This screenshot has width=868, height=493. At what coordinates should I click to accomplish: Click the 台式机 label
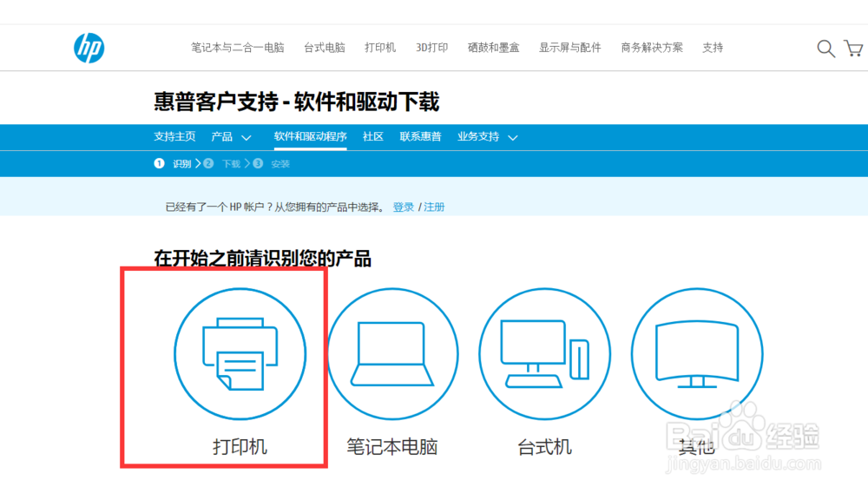click(545, 446)
